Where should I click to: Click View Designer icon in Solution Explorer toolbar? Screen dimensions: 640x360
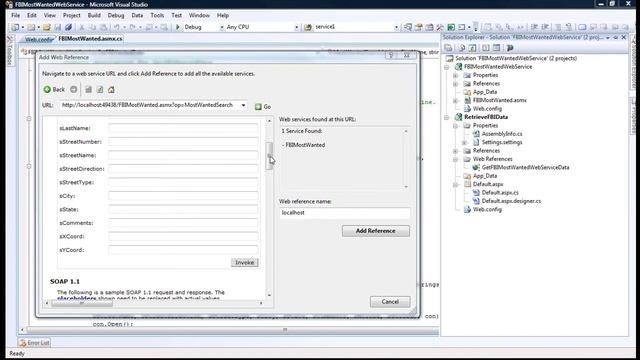pyautogui.click(x=496, y=48)
